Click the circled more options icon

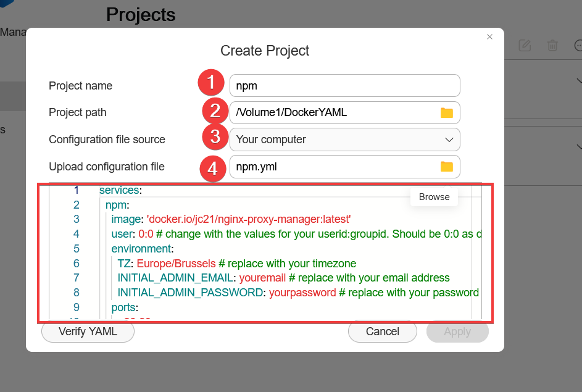tap(578, 45)
